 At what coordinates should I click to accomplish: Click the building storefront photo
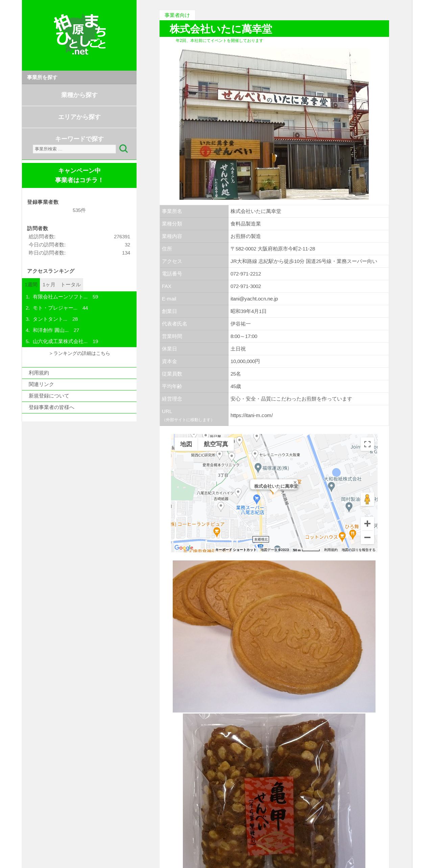tap(274, 124)
